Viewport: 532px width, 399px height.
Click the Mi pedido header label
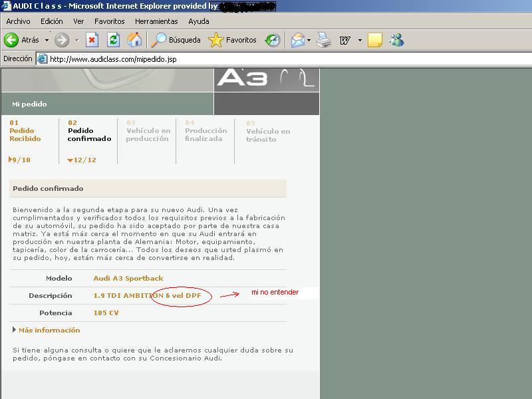pos(29,104)
